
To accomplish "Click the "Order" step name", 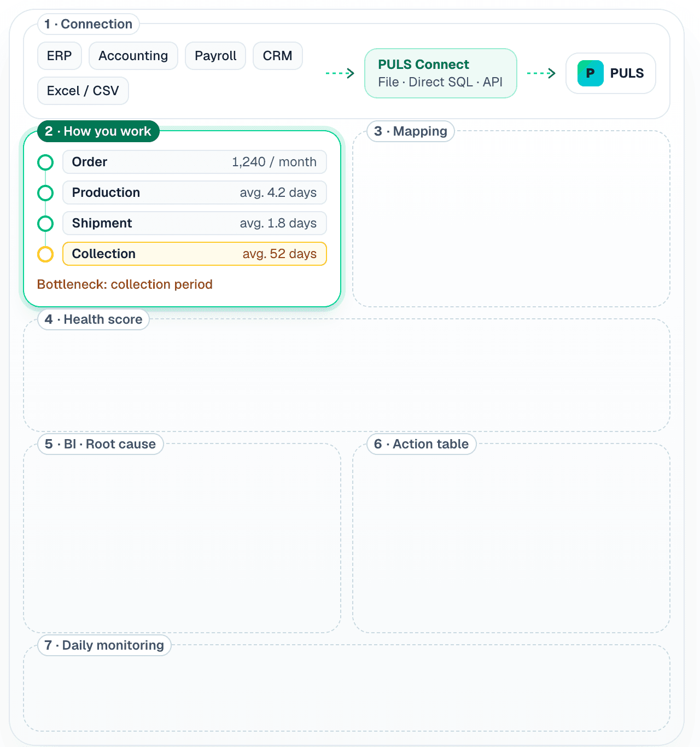I will tap(90, 162).
